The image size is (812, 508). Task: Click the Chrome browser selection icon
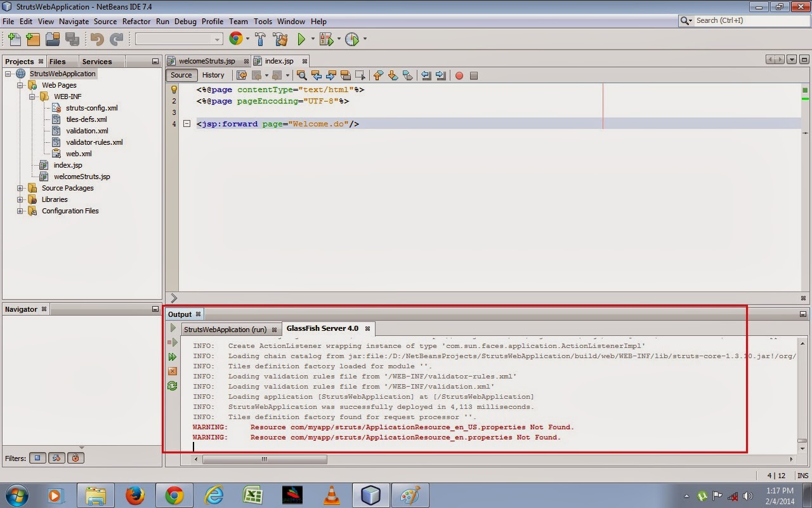point(236,39)
